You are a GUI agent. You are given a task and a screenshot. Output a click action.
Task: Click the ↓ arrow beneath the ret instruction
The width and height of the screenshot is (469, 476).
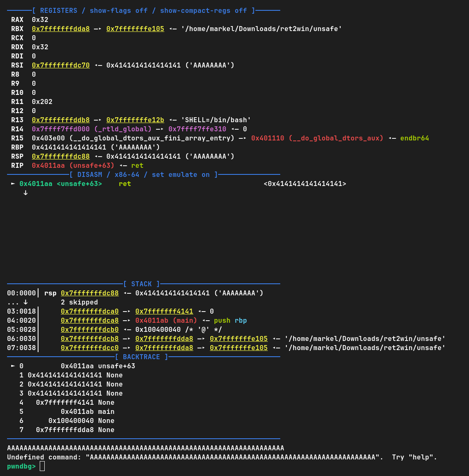(25, 192)
